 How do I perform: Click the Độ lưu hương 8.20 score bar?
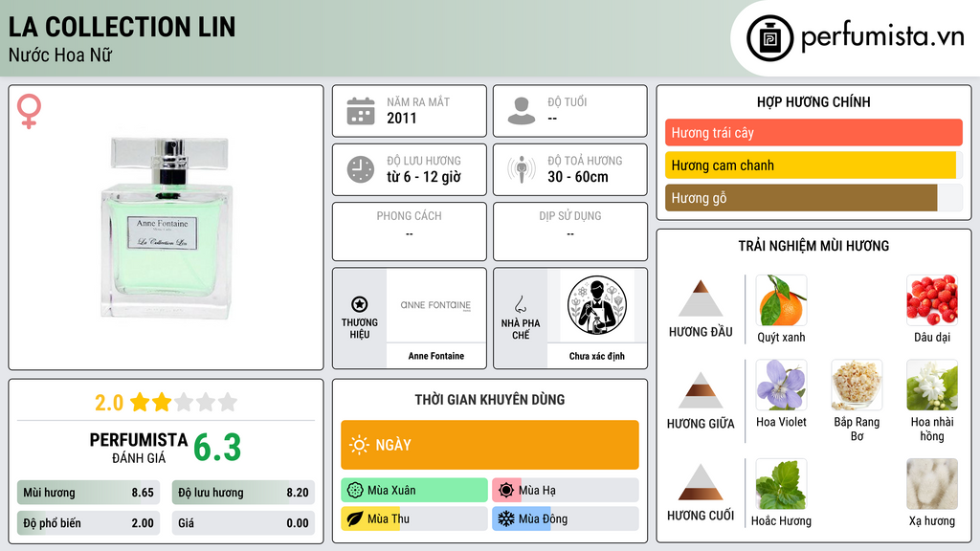[x=243, y=493]
